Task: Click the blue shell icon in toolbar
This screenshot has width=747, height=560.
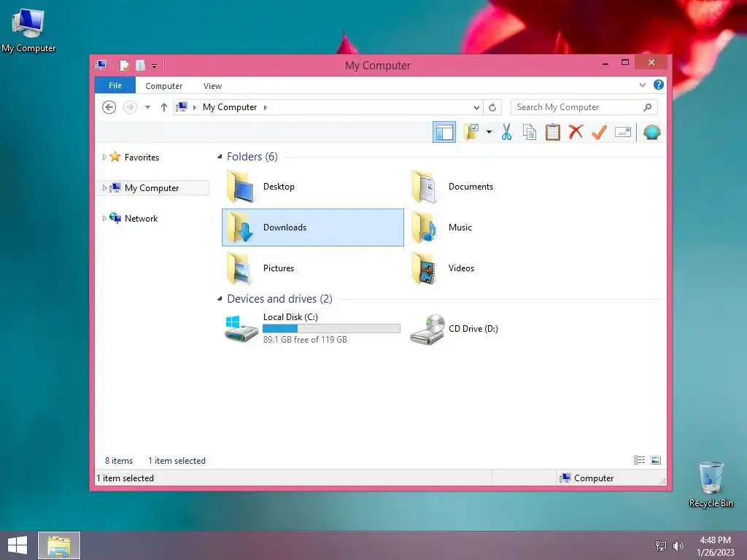Action: pyautogui.click(x=651, y=132)
